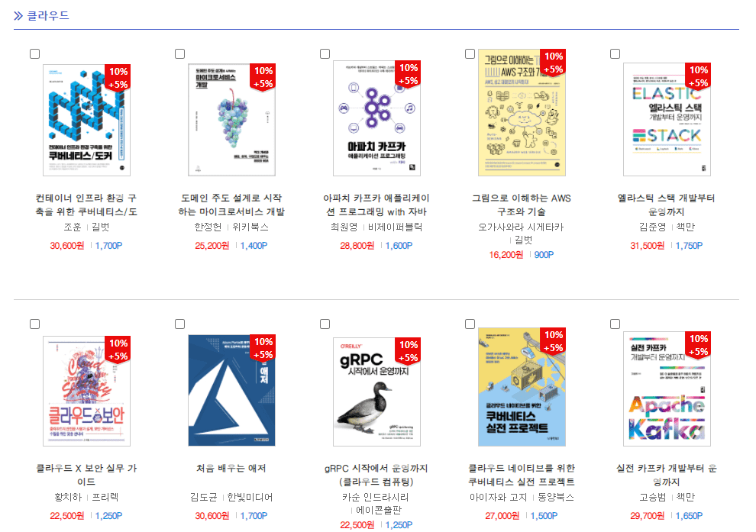This screenshot has width=756, height=532.
Task: Check the box above 처음 배우는 애저
Action: point(180,324)
